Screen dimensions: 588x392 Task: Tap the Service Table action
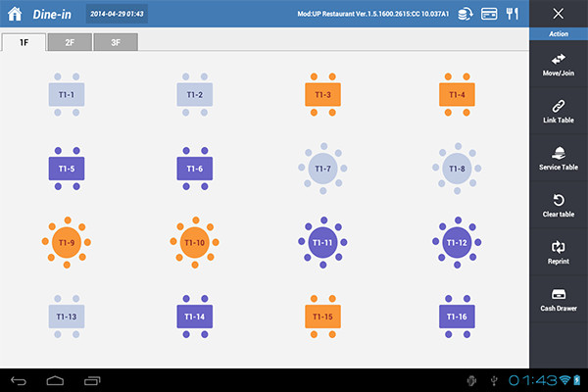click(559, 158)
